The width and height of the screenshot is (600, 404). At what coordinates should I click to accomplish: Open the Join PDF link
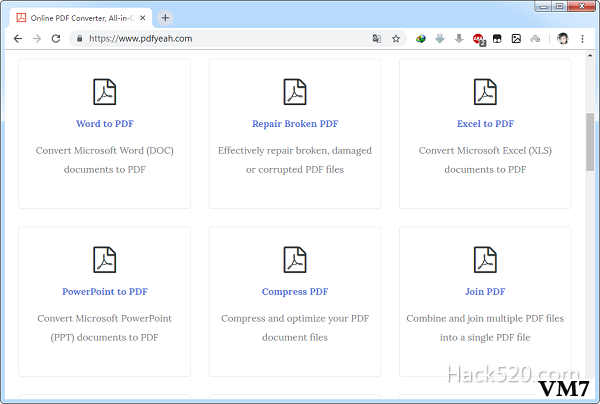485,292
